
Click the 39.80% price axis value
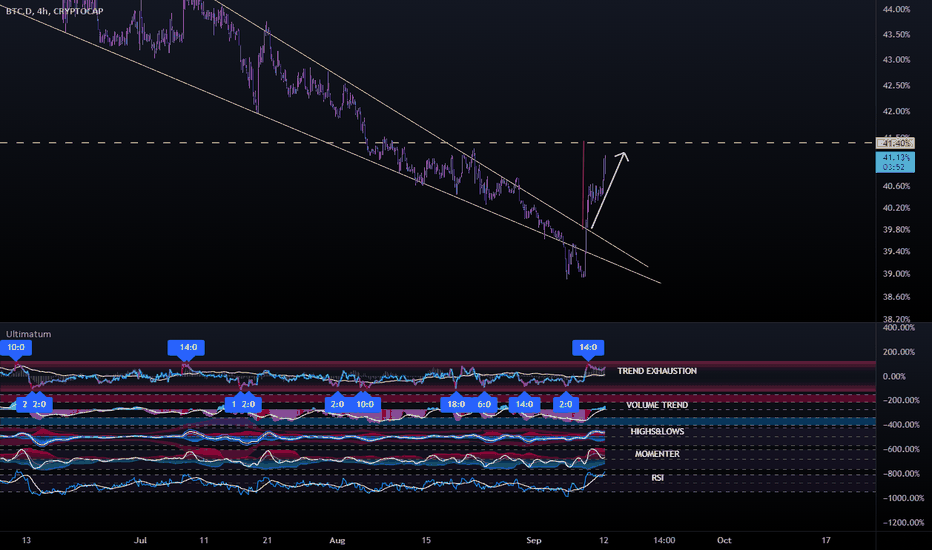896,230
